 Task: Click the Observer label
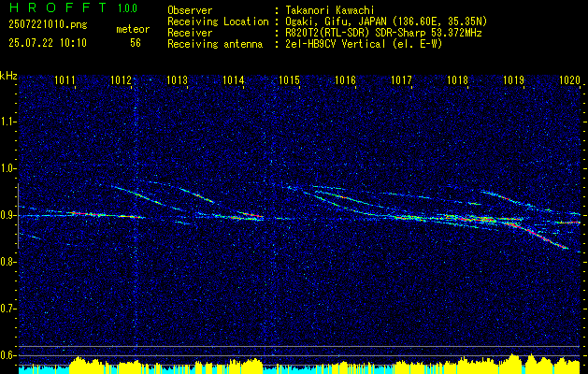(190, 10)
